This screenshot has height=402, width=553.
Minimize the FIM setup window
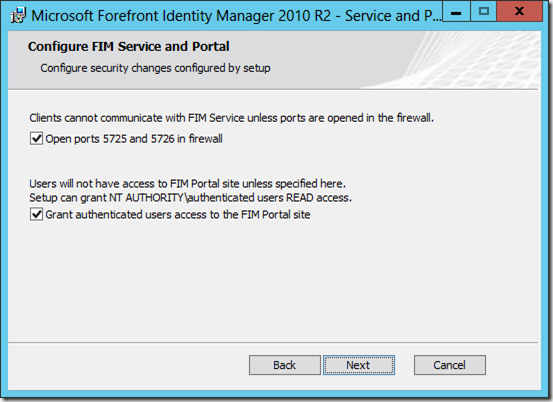[456, 11]
